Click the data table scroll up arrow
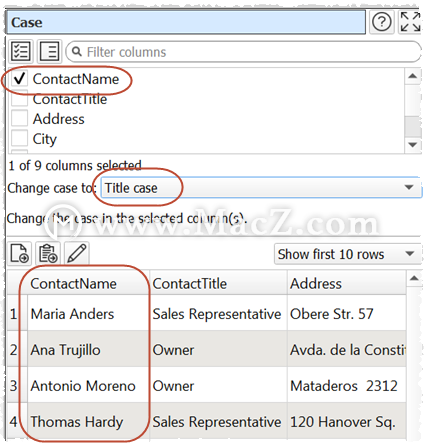Image resolution: width=425 pixels, height=446 pixels. (x=414, y=278)
